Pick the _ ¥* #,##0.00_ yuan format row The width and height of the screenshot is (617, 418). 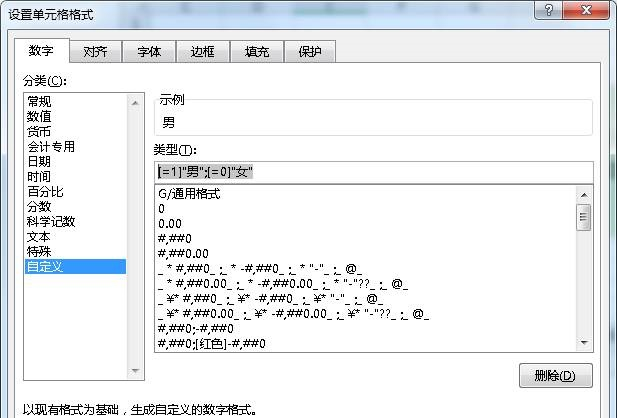pos(365,313)
